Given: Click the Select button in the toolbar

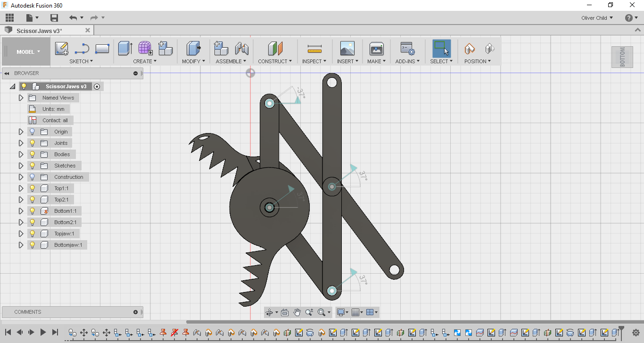Looking at the screenshot, I should [x=440, y=48].
